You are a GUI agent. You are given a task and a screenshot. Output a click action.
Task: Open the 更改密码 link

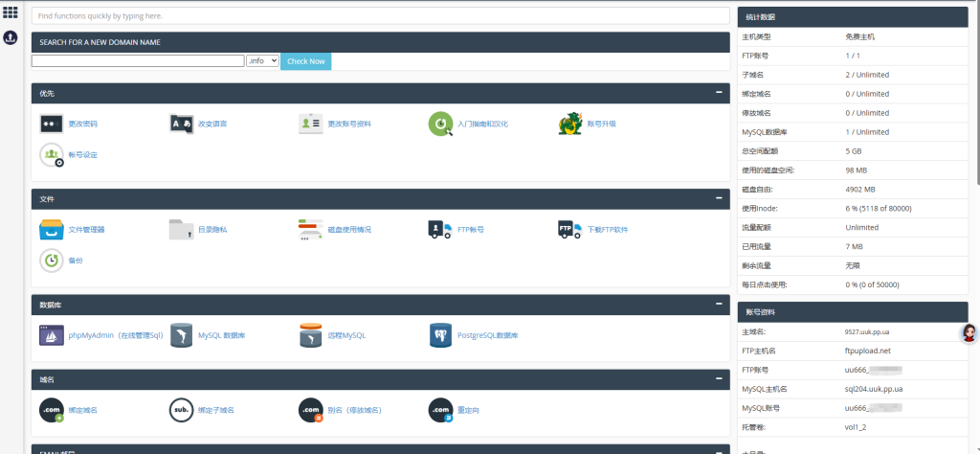[x=83, y=124]
